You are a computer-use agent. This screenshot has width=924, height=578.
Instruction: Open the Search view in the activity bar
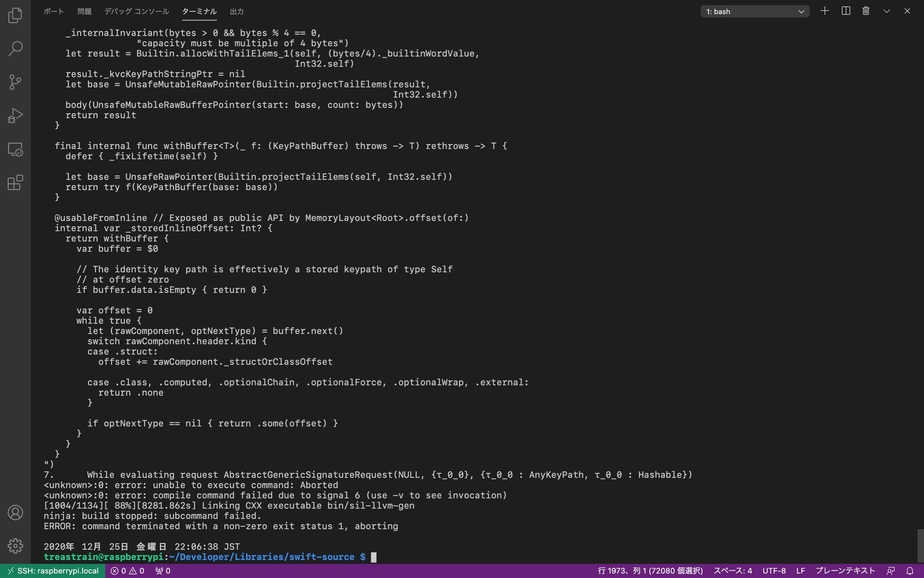15,49
